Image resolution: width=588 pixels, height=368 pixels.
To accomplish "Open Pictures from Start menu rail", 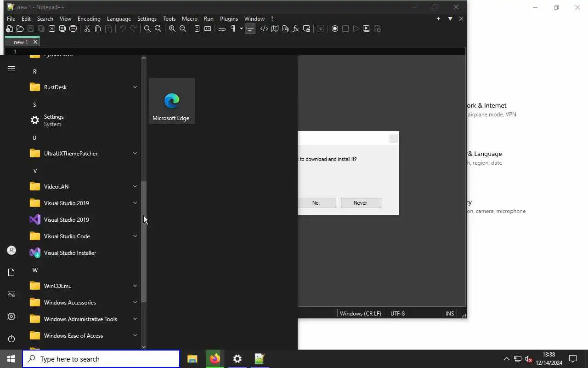I will [11, 294].
